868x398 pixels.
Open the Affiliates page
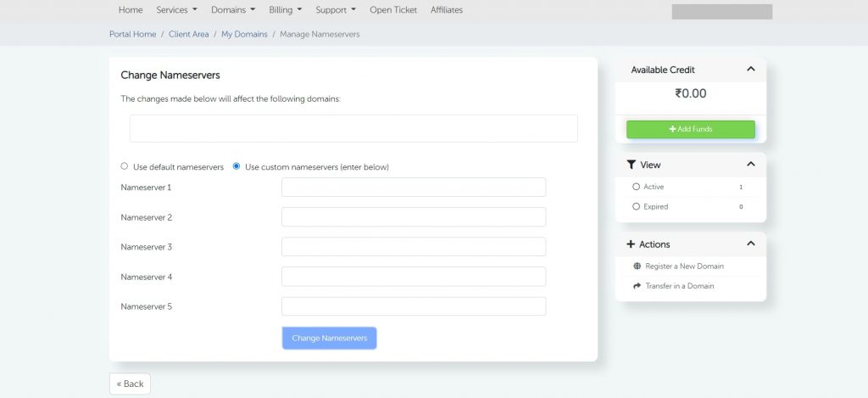(447, 10)
